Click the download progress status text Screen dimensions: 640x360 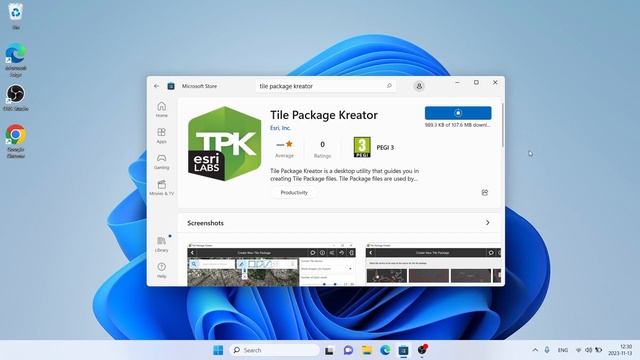click(458, 125)
